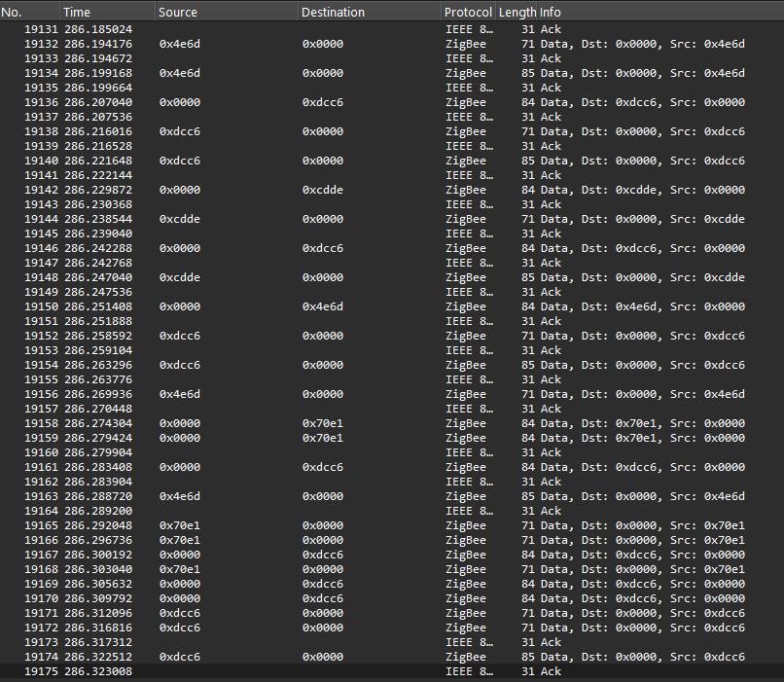Click time value 286.216528

[98, 146]
